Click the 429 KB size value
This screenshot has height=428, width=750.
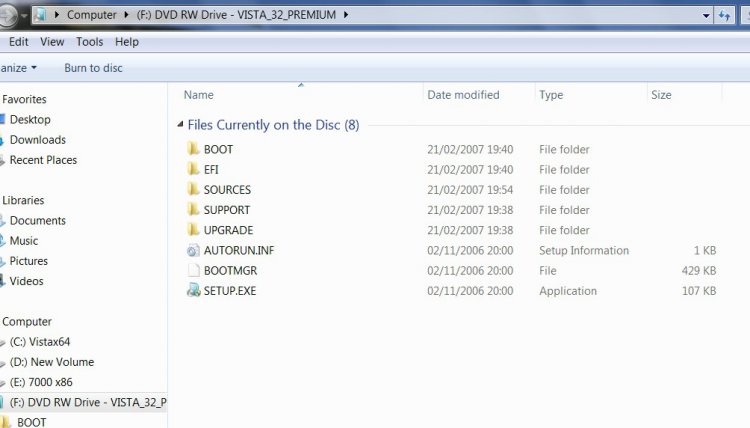pos(699,270)
